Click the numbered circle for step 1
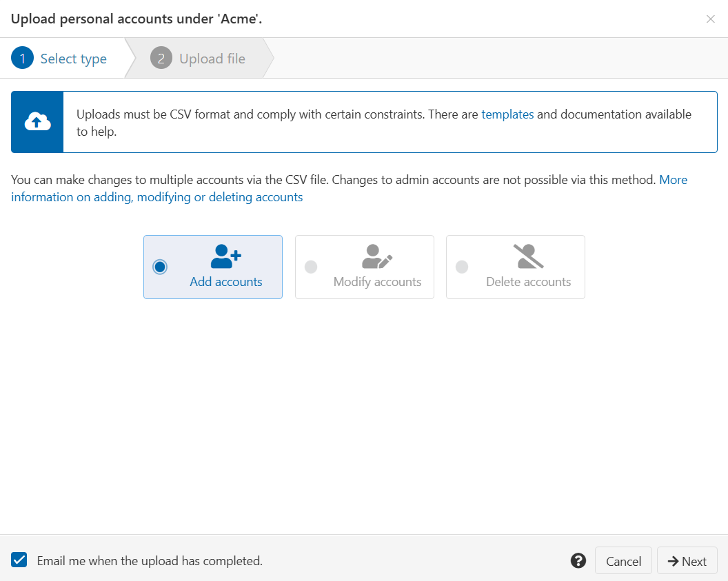728x581 pixels. [21, 58]
